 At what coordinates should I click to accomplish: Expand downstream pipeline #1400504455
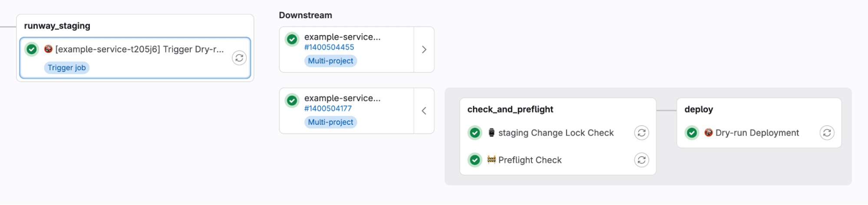(x=424, y=49)
